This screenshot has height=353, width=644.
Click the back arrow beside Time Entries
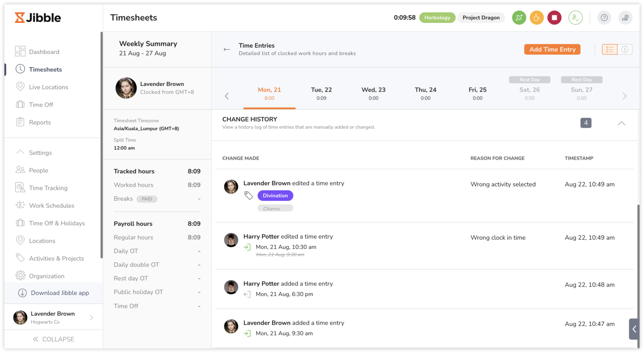pos(227,49)
